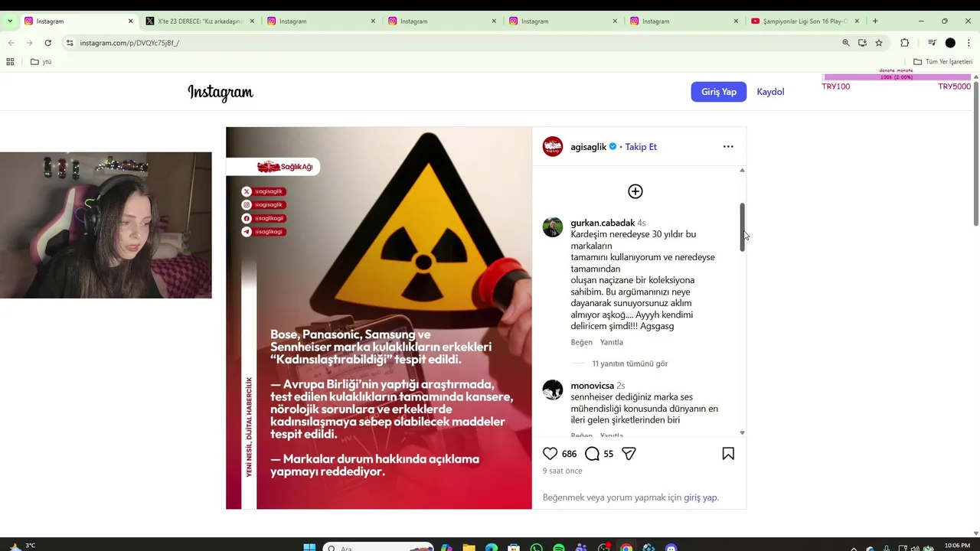Viewport: 980px width, 551px height.
Task: Bookmark this page with the star icon
Action: [x=879, y=43]
